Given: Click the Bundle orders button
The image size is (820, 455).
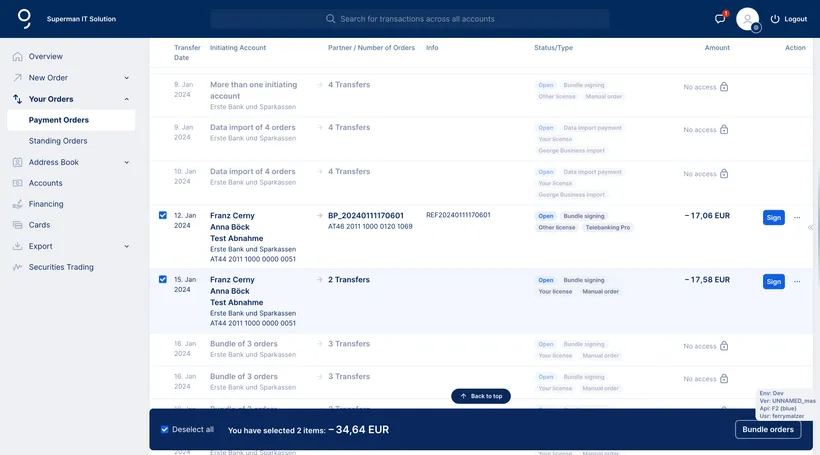Looking at the screenshot, I should tap(768, 429).
